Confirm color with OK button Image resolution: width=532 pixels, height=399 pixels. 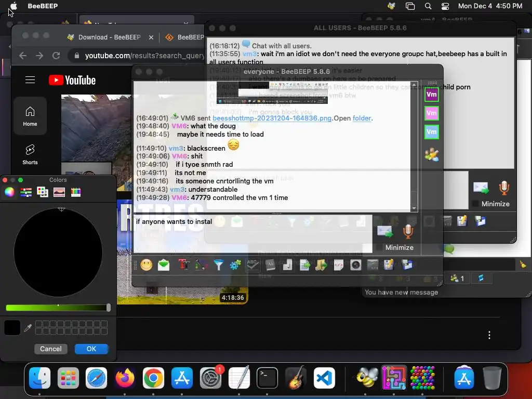pyautogui.click(x=91, y=349)
